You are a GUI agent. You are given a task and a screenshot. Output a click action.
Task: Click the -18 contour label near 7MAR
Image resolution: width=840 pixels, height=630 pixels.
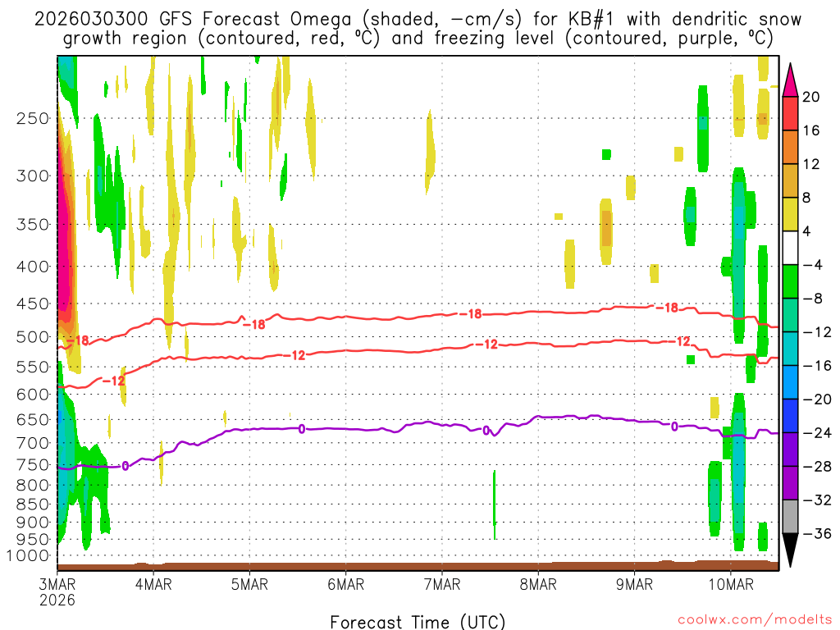471,314
